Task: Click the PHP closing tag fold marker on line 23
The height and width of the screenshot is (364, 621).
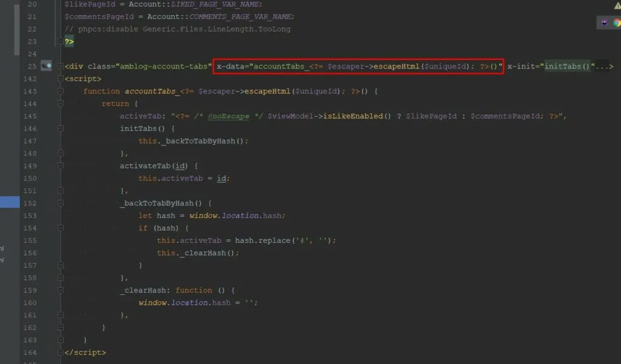Action: [60, 41]
